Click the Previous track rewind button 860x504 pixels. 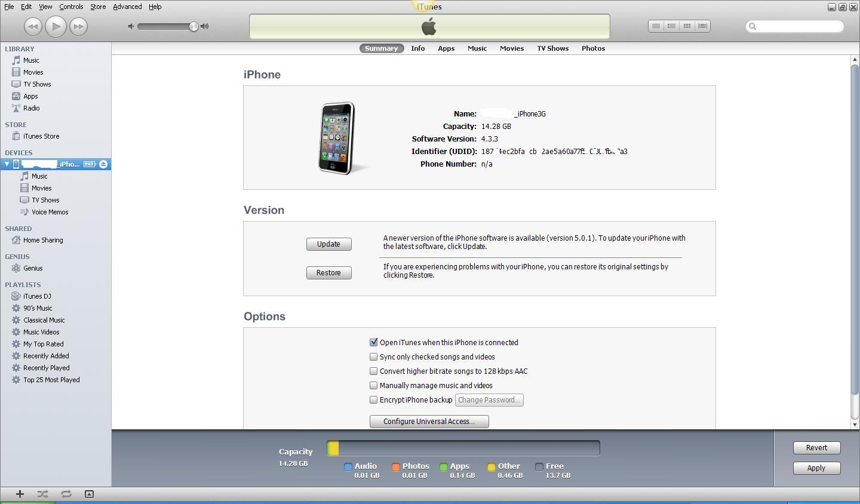[x=33, y=26]
